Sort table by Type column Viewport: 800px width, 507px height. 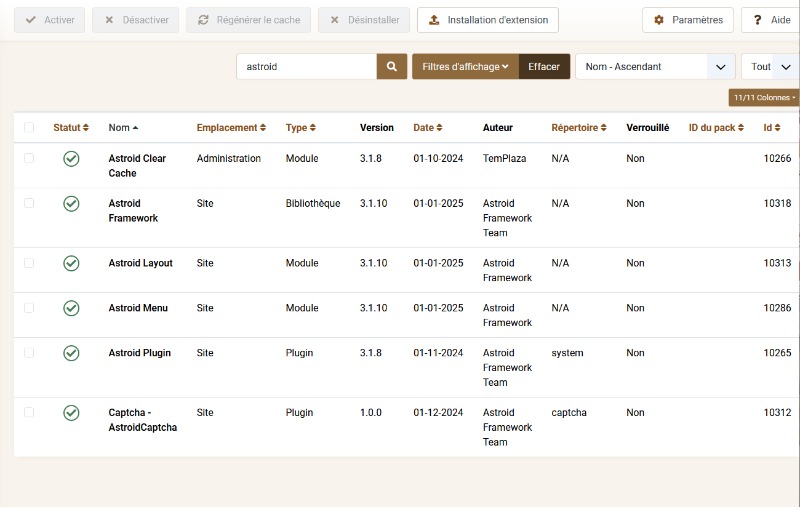tap(301, 128)
